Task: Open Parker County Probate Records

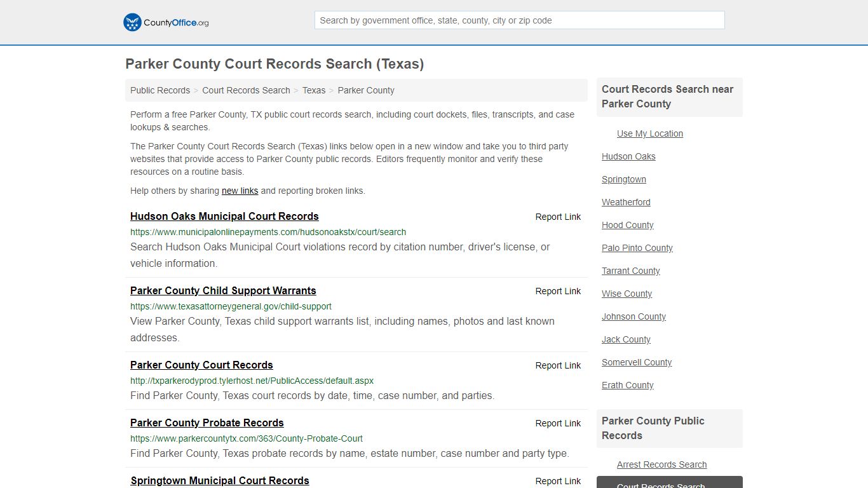Action: pos(207,423)
